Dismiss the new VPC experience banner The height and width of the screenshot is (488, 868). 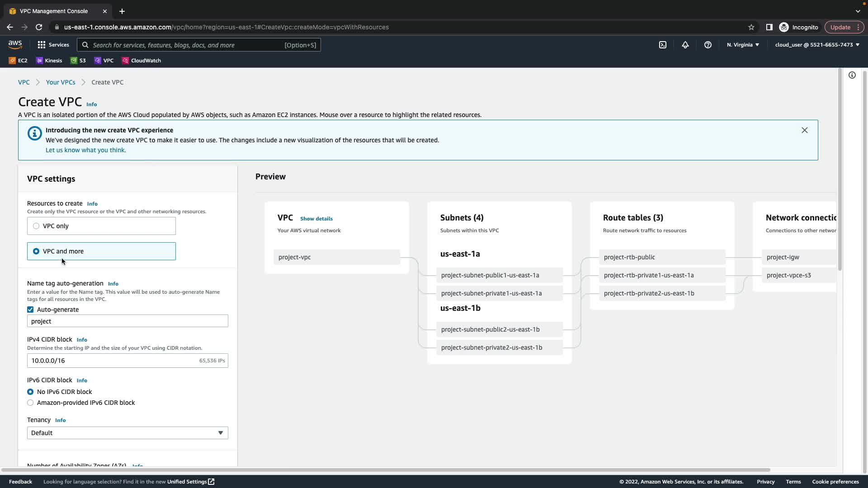pyautogui.click(x=805, y=130)
